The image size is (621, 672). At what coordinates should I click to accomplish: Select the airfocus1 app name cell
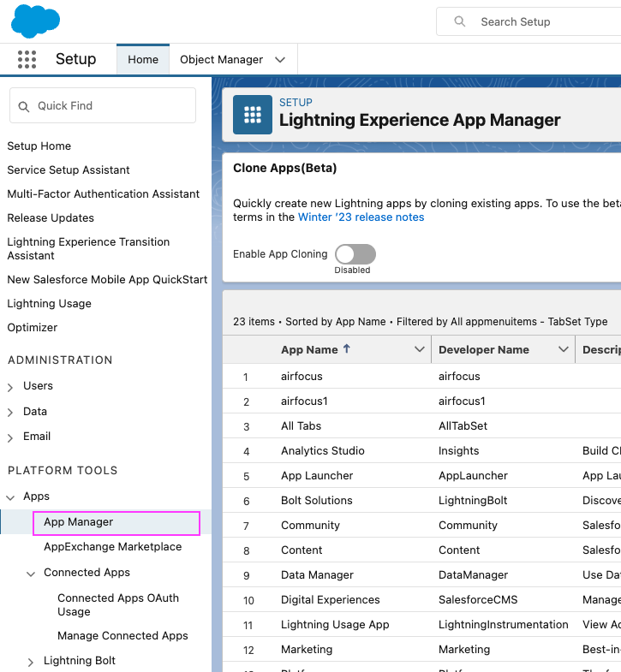[x=304, y=401]
